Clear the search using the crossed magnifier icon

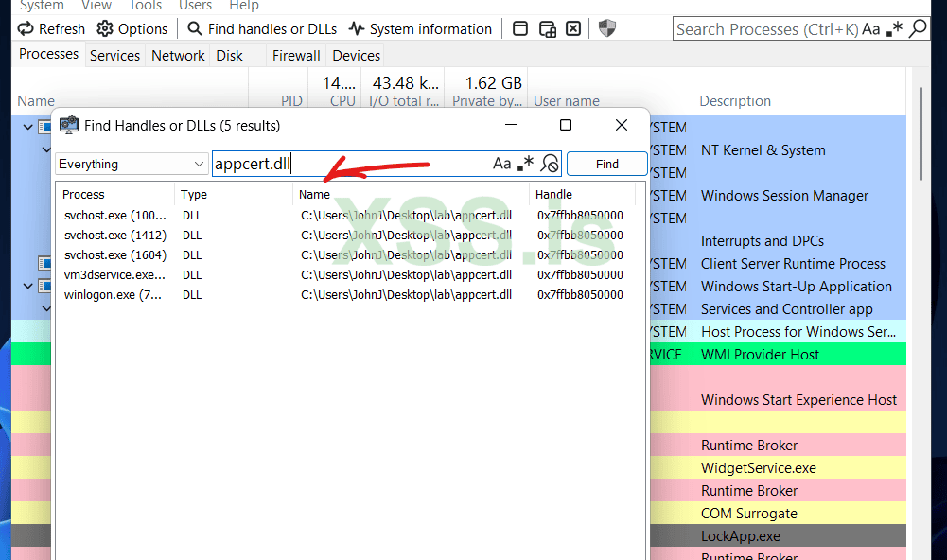549,163
